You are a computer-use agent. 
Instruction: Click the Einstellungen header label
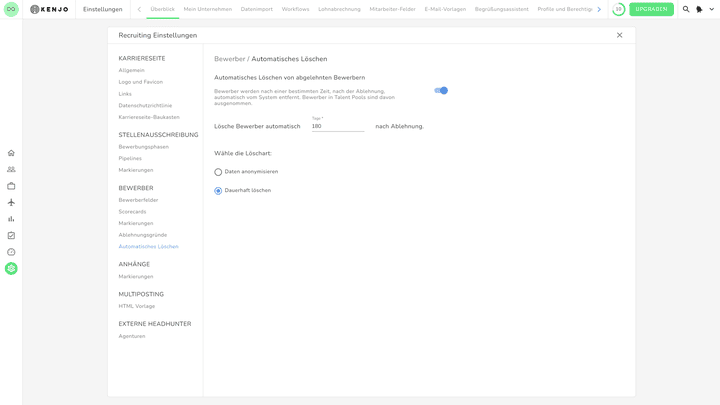(x=103, y=9)
